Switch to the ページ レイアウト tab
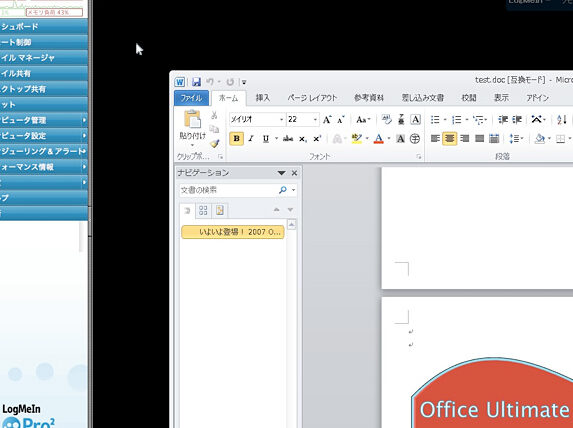Image resolution: width=573 pixels, height=428 pixels. [312, 98]
